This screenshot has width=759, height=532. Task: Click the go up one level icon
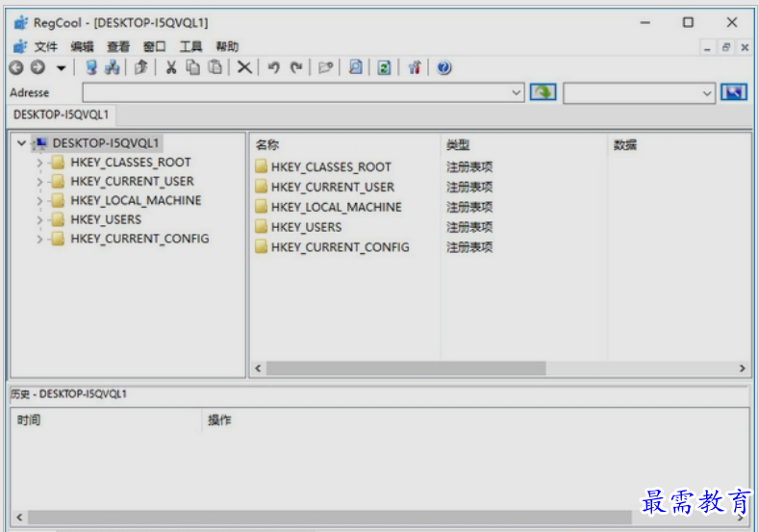pyautogui.click(x=140, y=67)
